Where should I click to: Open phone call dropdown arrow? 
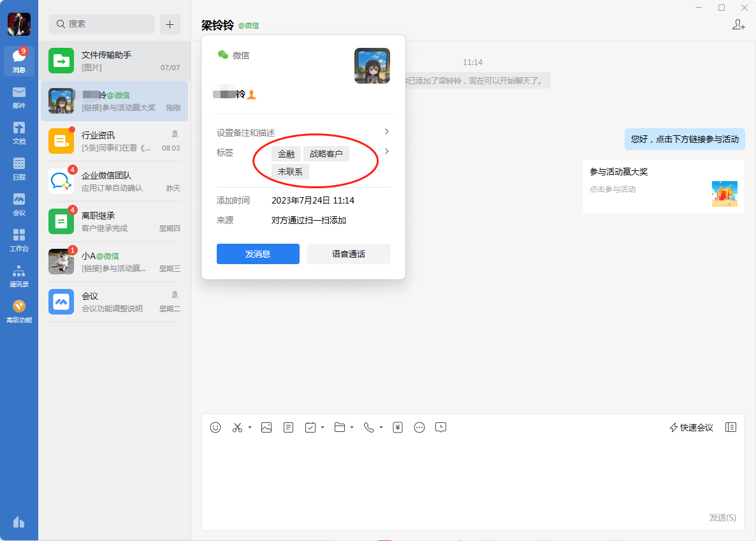click(381, 427)
